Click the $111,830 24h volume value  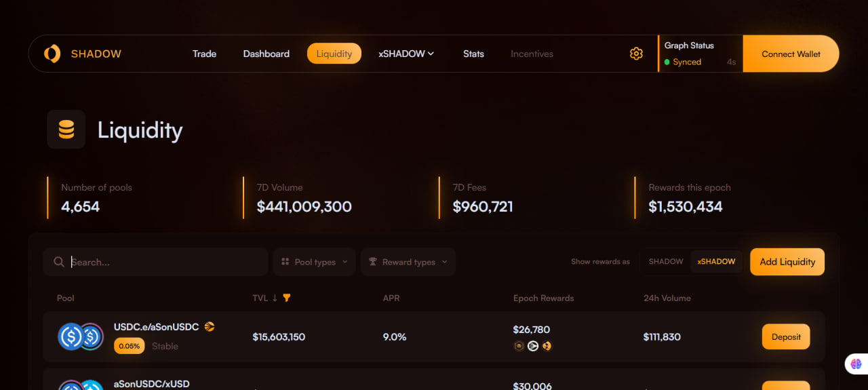pyautogui.click(x=662, y=336)
